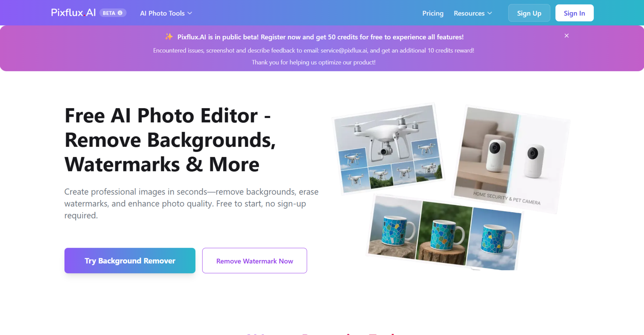This screenshot has height=335, width=644.
Task: Start the Try Background Remover tool
Action: pos(130,261)
